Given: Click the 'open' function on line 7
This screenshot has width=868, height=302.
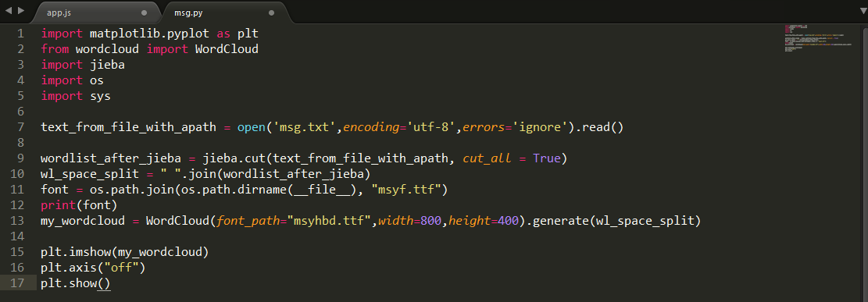Looking at the screenshot, I should 252,127.
